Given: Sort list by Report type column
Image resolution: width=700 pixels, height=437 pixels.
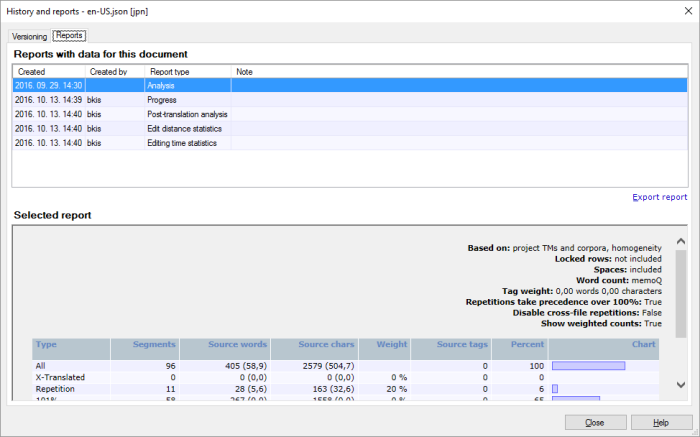Looking at the screenshot, I should pyautogui.click(x=176, y=72).
